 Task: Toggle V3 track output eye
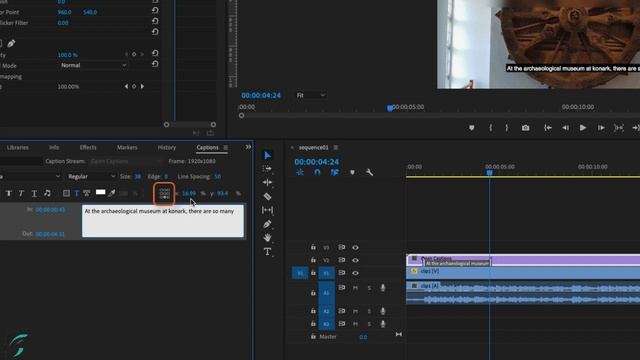click(x=355, y=247)
